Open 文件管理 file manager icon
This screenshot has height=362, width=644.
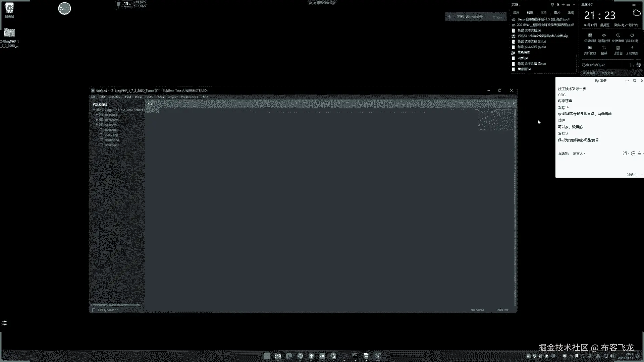click(x=590, y=48)
